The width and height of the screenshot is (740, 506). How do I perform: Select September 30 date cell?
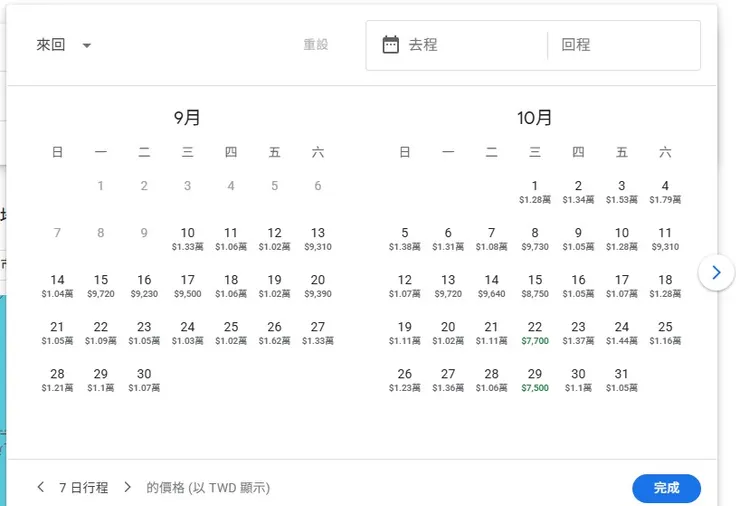point(144,379)
